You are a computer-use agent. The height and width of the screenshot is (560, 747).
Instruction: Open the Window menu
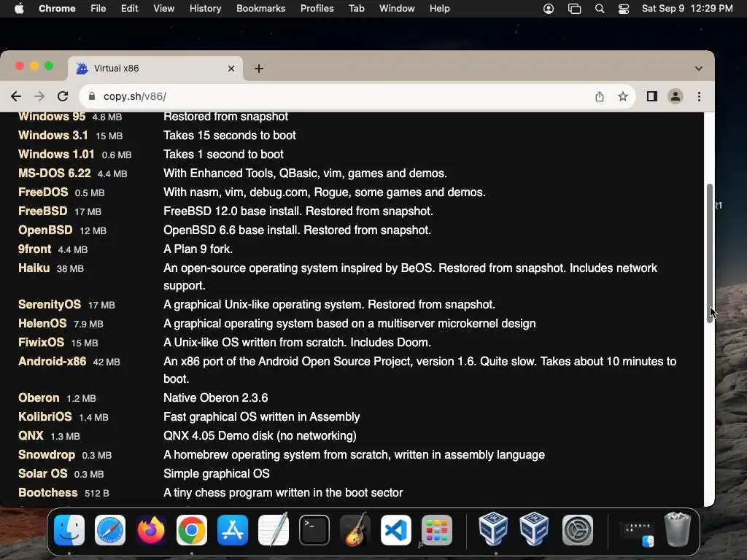click(397, 9)
